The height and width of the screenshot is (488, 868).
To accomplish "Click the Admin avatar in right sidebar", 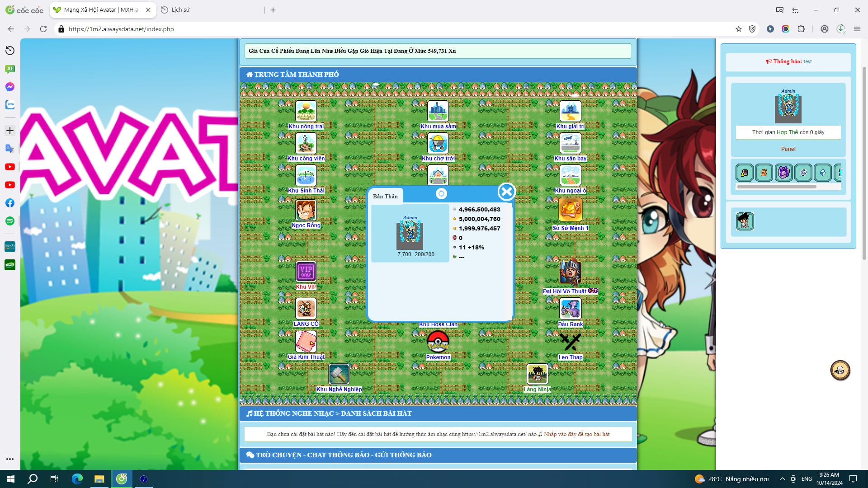I will [x=788, y=109].
